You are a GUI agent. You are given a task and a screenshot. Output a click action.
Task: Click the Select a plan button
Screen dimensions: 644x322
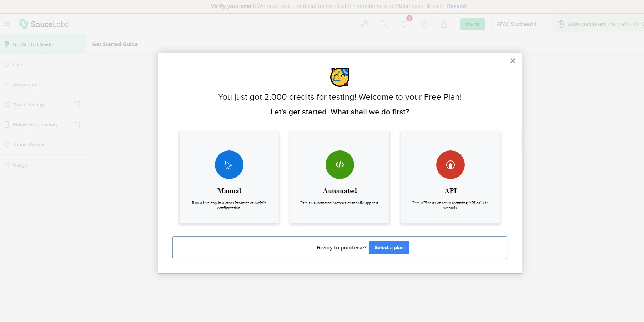point(389,248)
